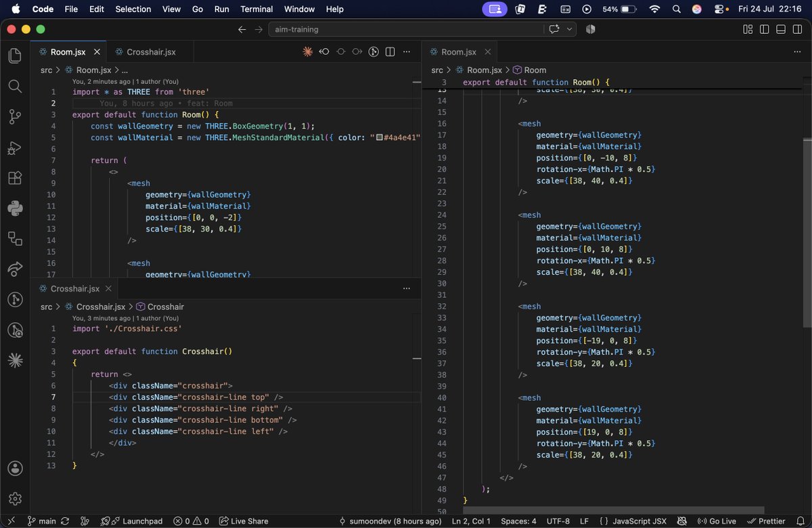Open the Python icon in activity bar
Viewport: 812px width, 528px height.
click(x=15, y=208)
